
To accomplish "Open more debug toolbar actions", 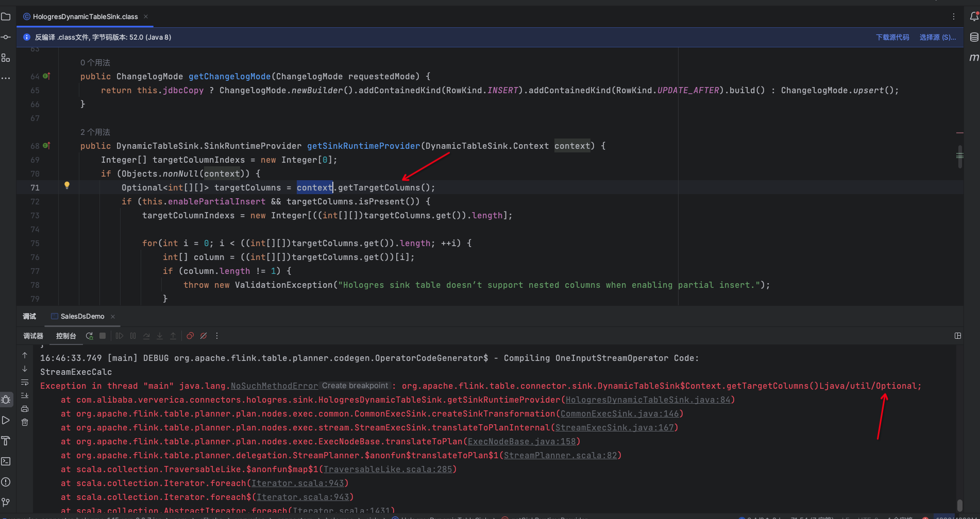I will pos(217,336).
